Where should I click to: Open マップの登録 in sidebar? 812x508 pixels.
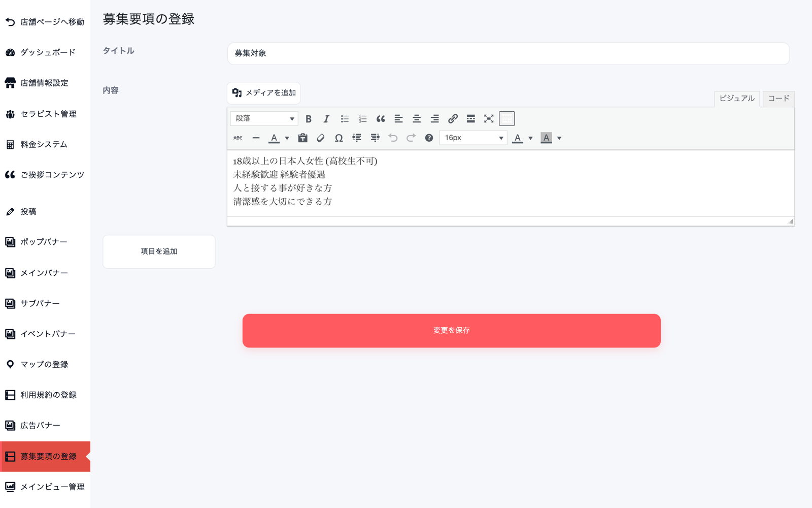click(x=45, y=364)
